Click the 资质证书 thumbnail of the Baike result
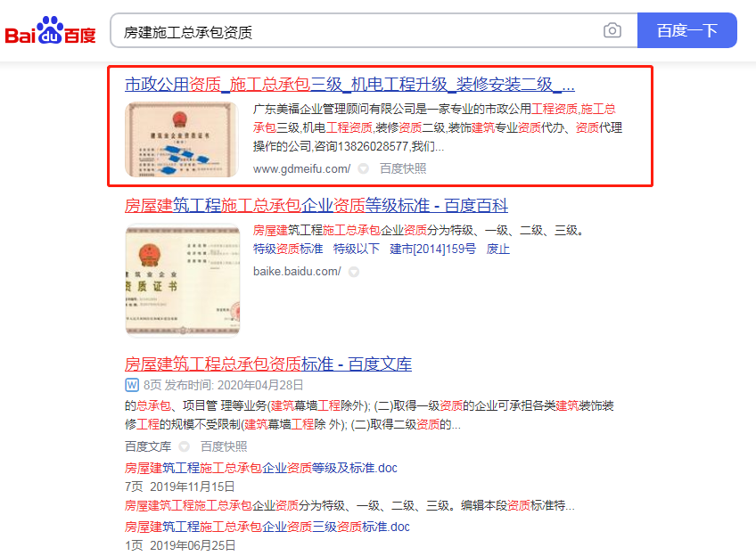The image size is (756, 556). tap(182, 280)
